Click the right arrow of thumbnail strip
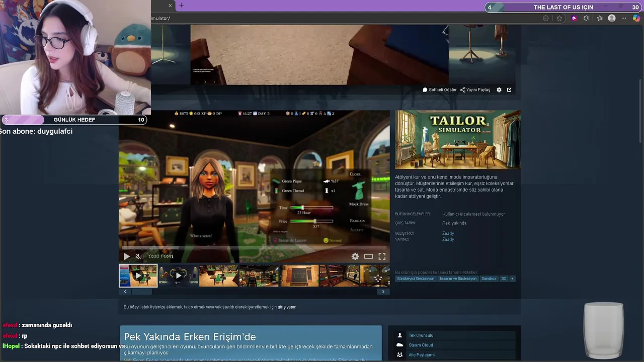644x362 pixels. click(383, 292)
